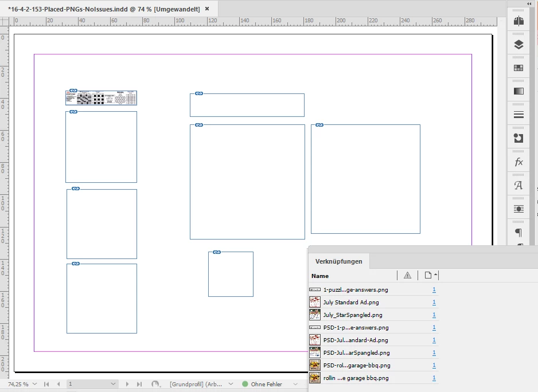Click the ruler origin crosshair corner
Image resolution: width=538 pixels, height=392 pixels.
5,21
